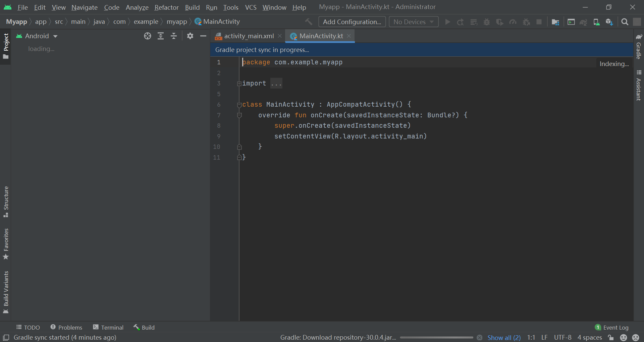Open the Event Log
Screen dimensions: 644x342
(x=612, y=327)
